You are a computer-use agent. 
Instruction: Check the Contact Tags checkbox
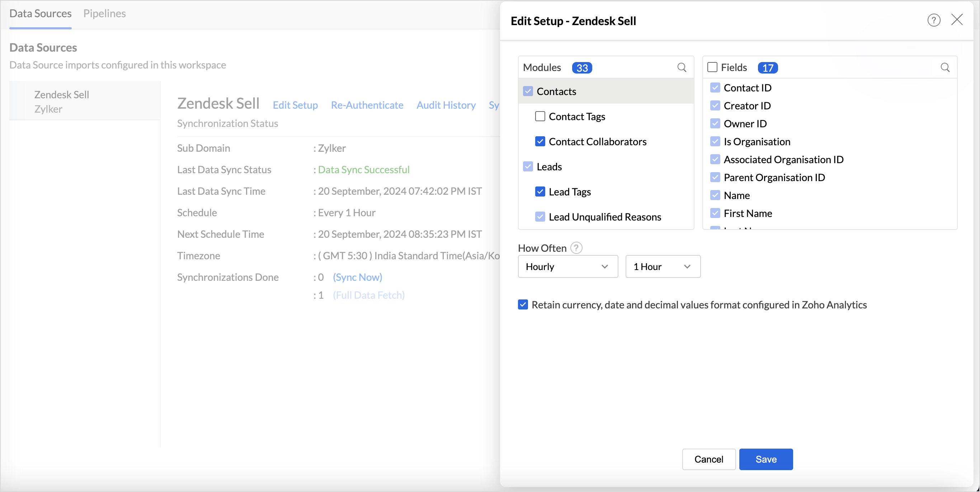540,116
